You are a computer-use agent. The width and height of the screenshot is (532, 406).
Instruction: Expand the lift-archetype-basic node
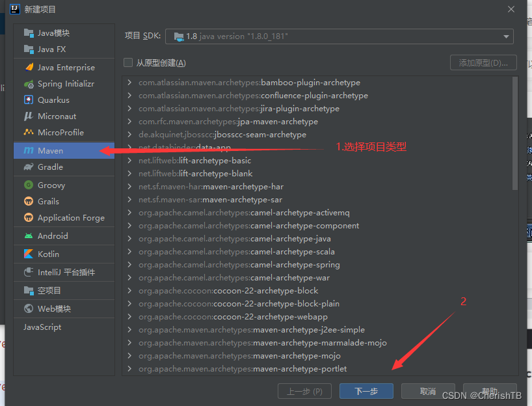(x=129, y=160)
